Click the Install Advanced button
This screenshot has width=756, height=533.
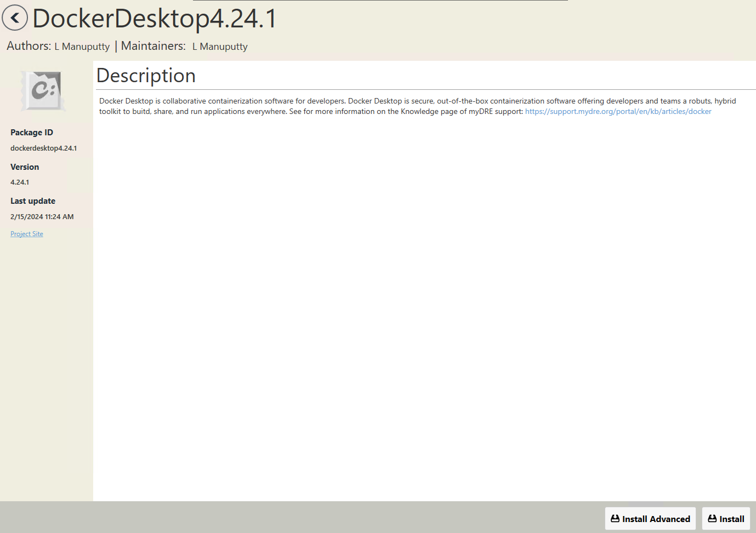coord(650,519)
